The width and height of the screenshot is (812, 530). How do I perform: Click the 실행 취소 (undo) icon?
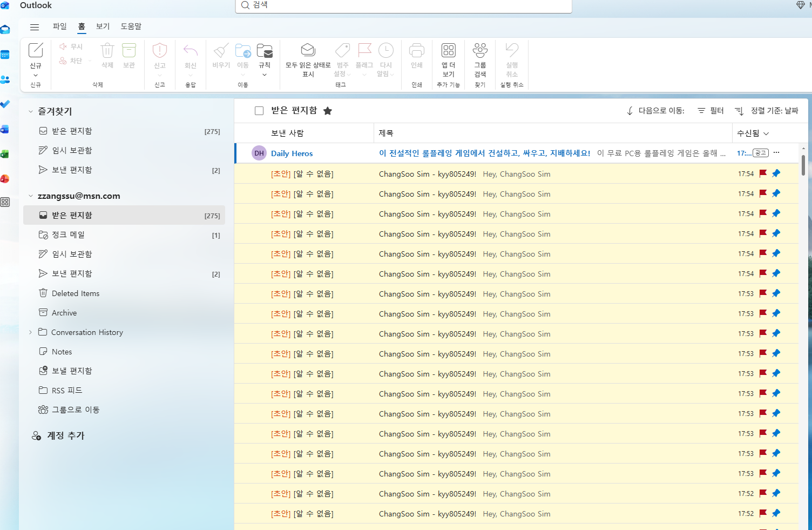[512, 50]
